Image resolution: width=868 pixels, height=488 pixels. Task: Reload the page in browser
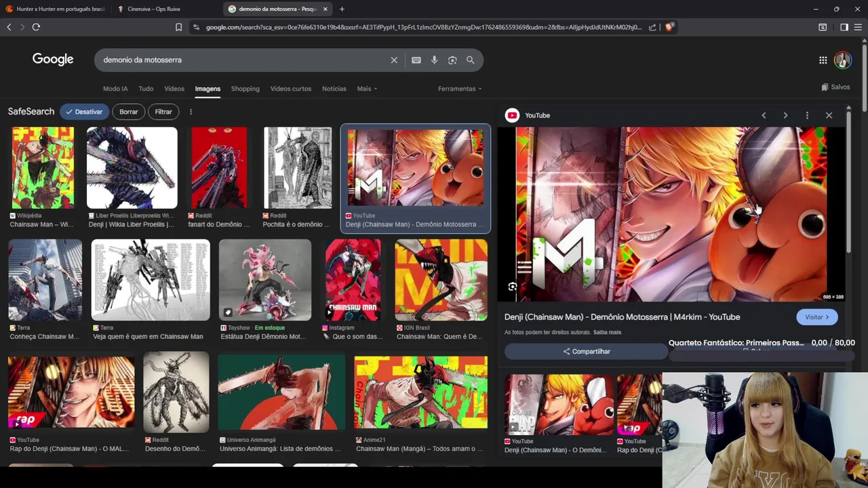(36, 27)
